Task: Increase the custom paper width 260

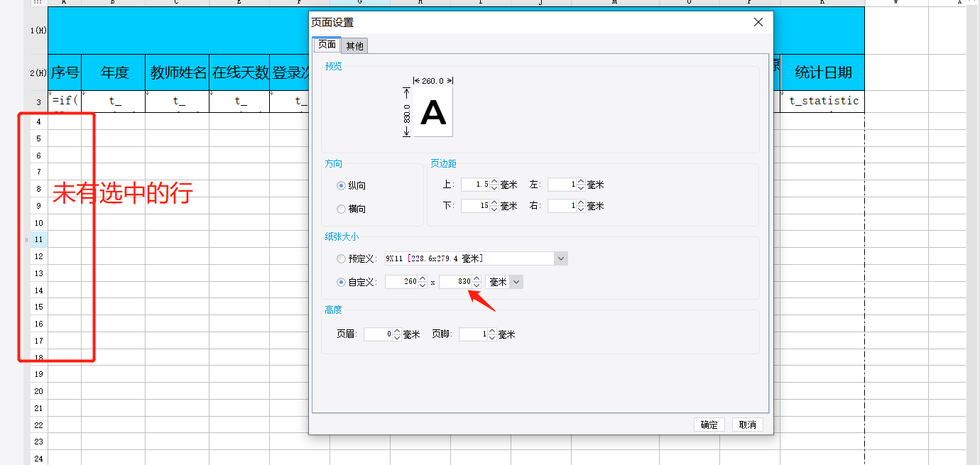Action: click(x=423, y=279)
